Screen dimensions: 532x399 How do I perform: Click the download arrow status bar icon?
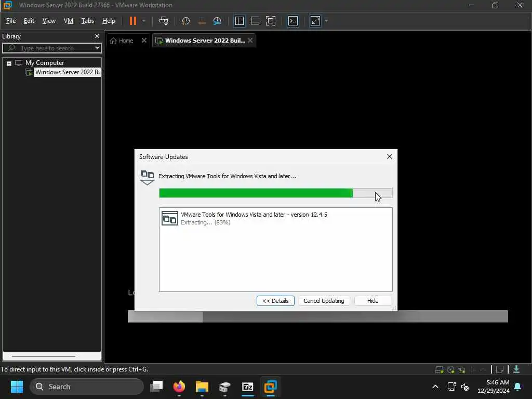coord(516,369)
